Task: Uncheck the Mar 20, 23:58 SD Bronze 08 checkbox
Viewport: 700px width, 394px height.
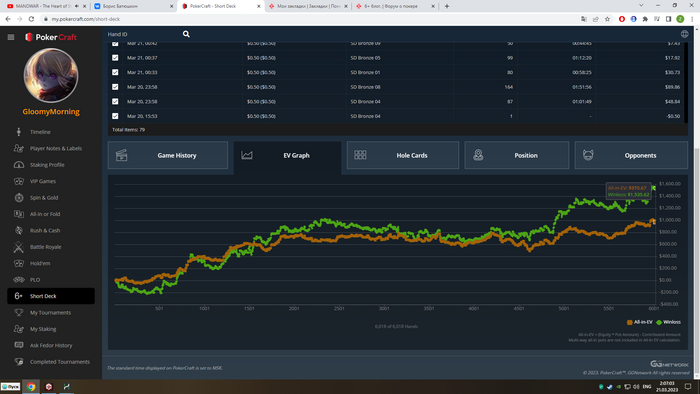Action: [x=115, y=87]
